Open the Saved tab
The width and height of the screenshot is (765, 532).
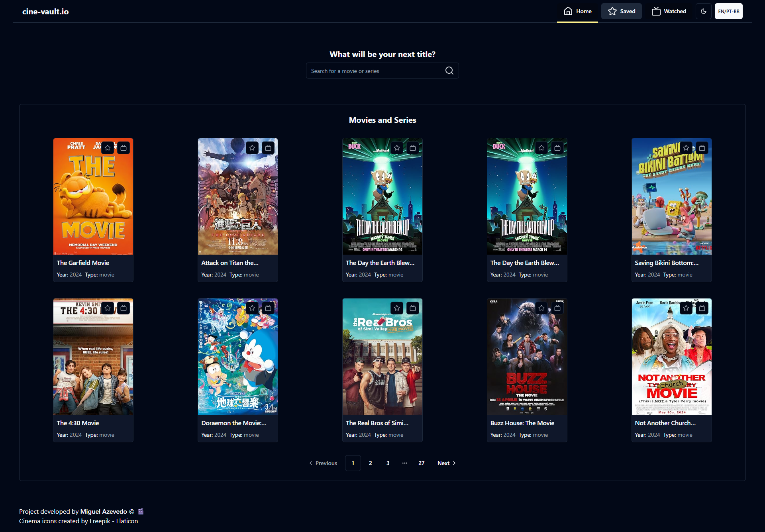click(622, 11)
